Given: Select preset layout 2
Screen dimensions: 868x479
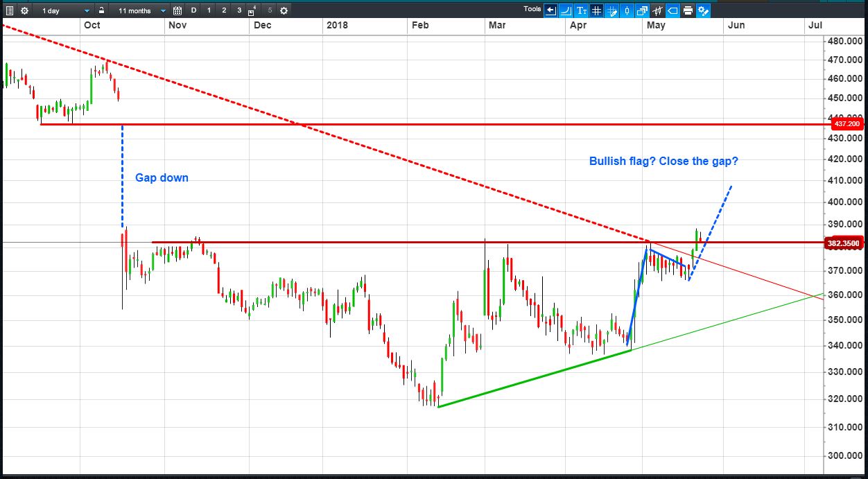Looking at the screenshot, I should coord(224,10).
